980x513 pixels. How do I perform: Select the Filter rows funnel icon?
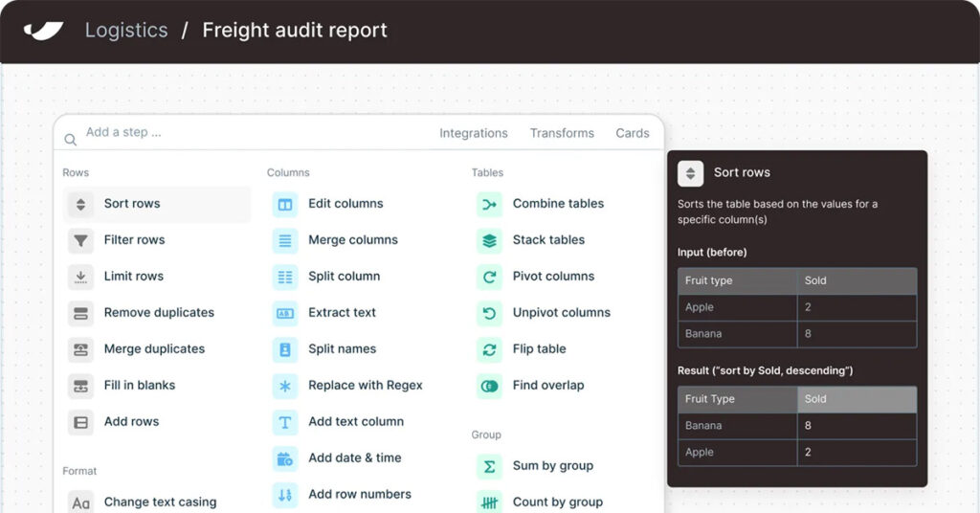[81, 240]
